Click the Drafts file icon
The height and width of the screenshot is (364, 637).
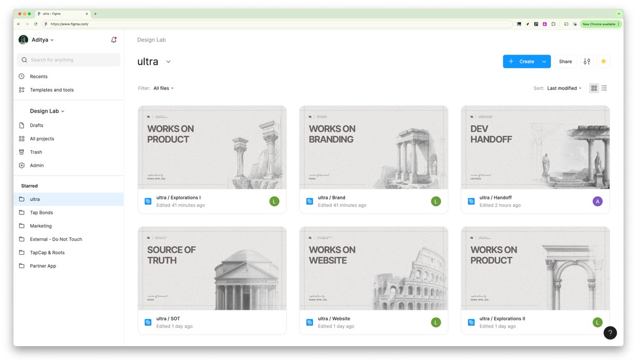[x=22, y=125]
